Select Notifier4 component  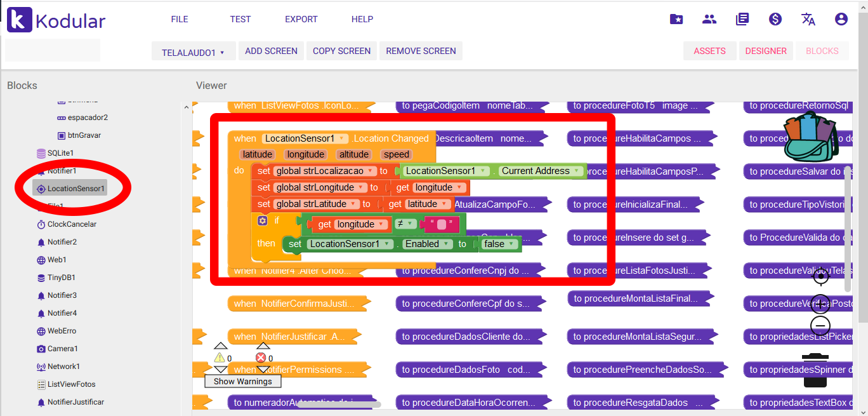[56, 313]
